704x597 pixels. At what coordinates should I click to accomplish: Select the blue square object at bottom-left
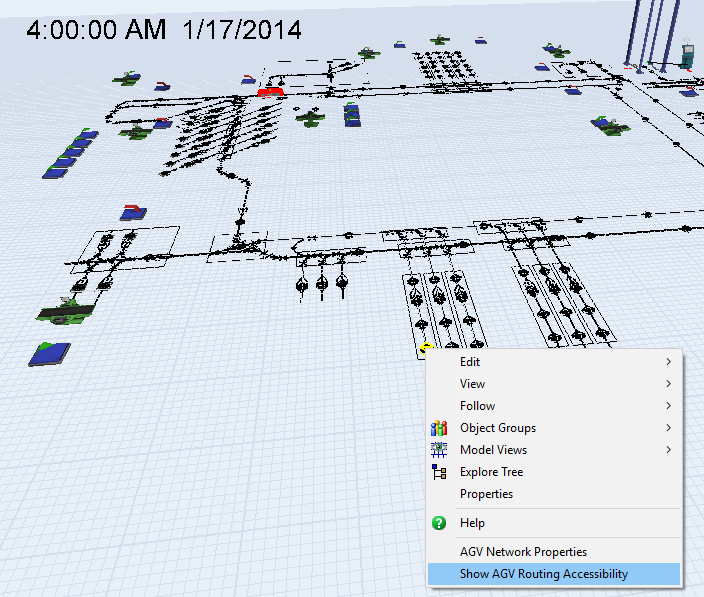coord(50,352)
